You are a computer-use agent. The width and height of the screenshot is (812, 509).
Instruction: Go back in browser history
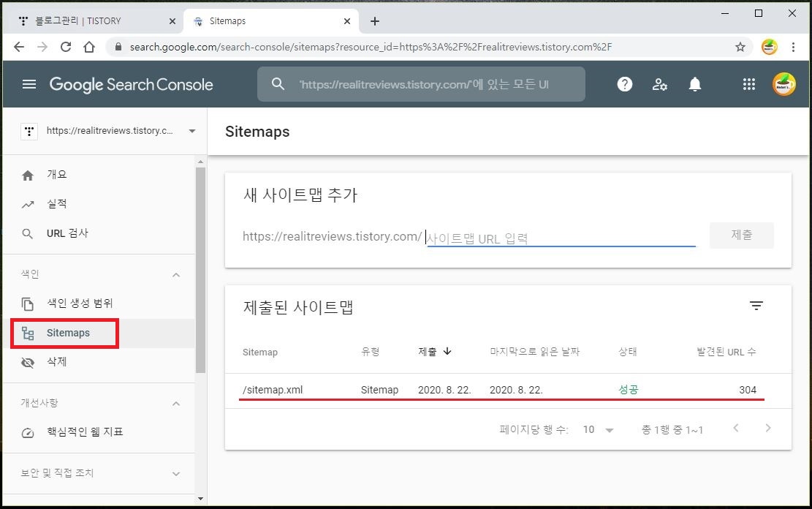(19, 47)
